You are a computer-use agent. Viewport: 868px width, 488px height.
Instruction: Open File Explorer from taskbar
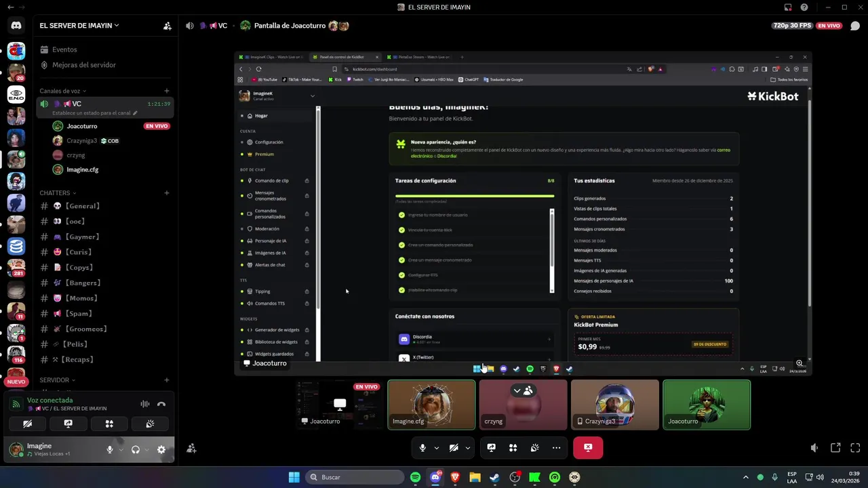[475, 477]
